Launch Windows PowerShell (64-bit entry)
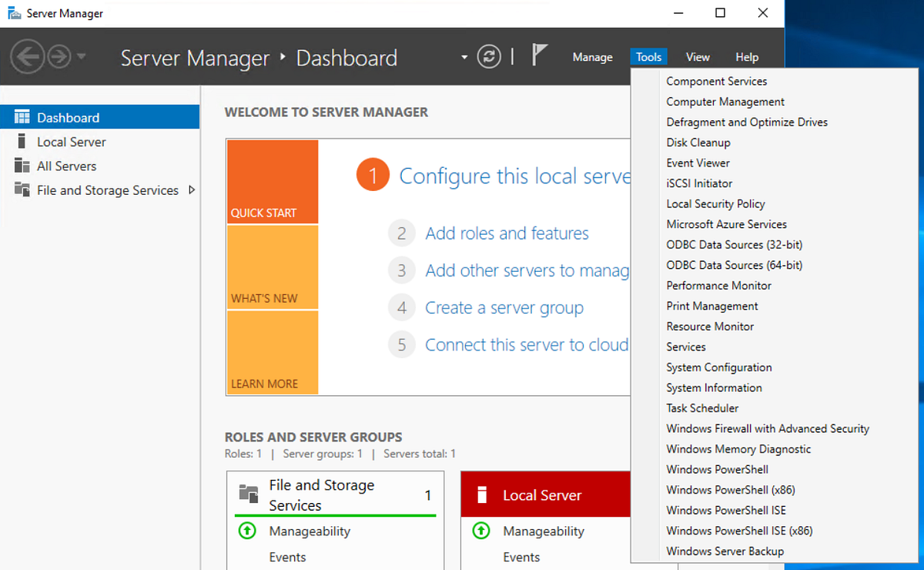 (718, 469)
